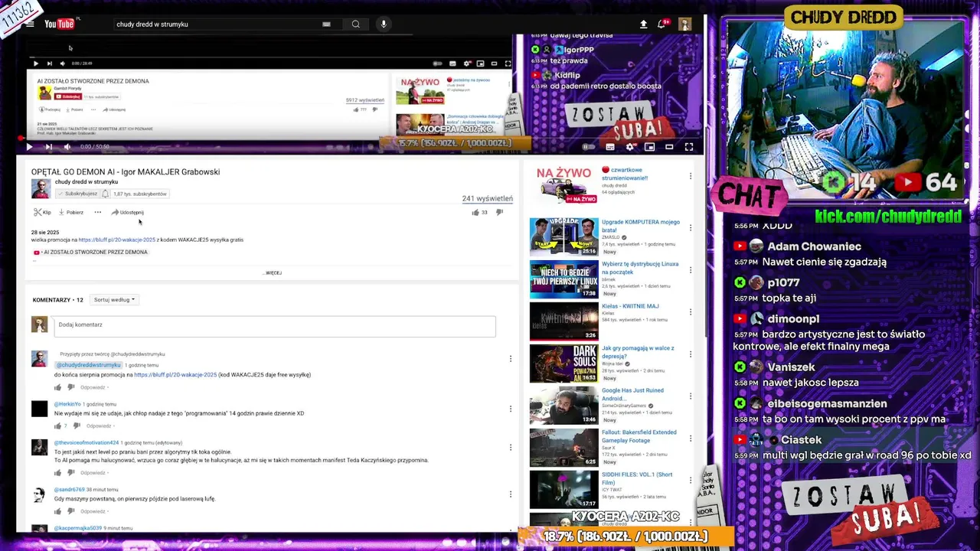
Task: Open Kiełas - KWITNIE MAJ video thumbnail
Action: (x=563, y=321)
